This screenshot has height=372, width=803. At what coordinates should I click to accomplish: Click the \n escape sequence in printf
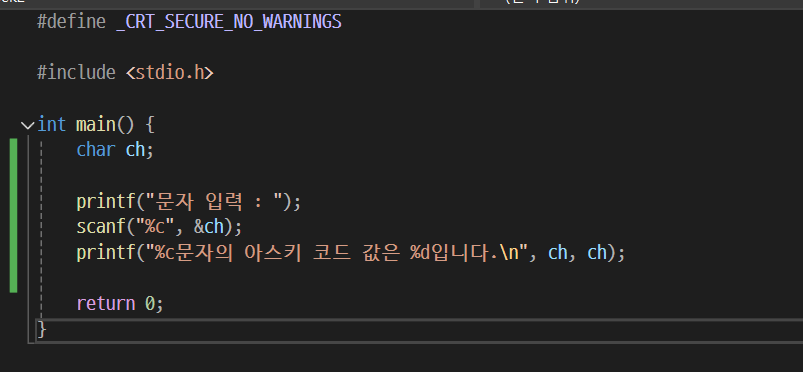tap(510, 253)
